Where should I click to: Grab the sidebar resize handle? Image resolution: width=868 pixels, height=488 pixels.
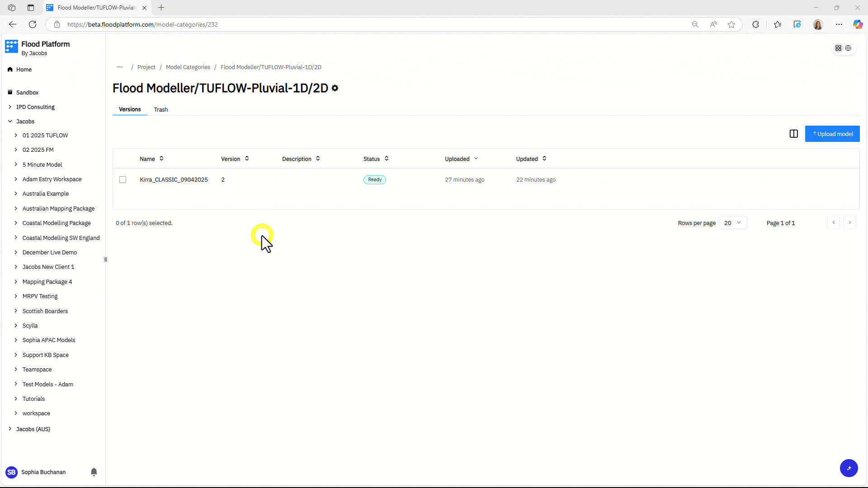tap(105, 259)
